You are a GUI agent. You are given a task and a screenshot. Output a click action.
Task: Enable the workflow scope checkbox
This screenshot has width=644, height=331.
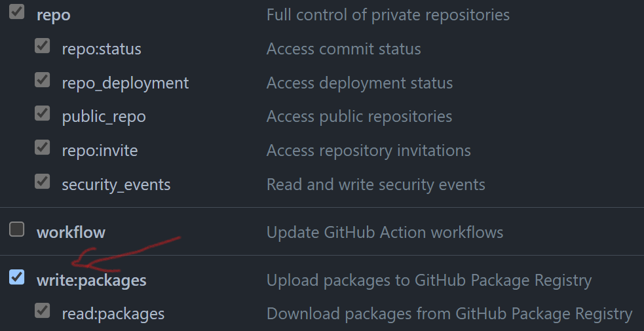[17, 229]
